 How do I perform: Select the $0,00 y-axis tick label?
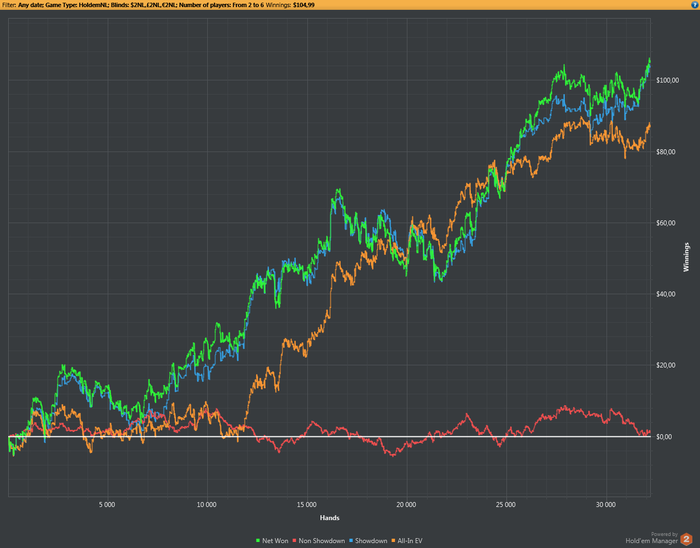point(665,437)
